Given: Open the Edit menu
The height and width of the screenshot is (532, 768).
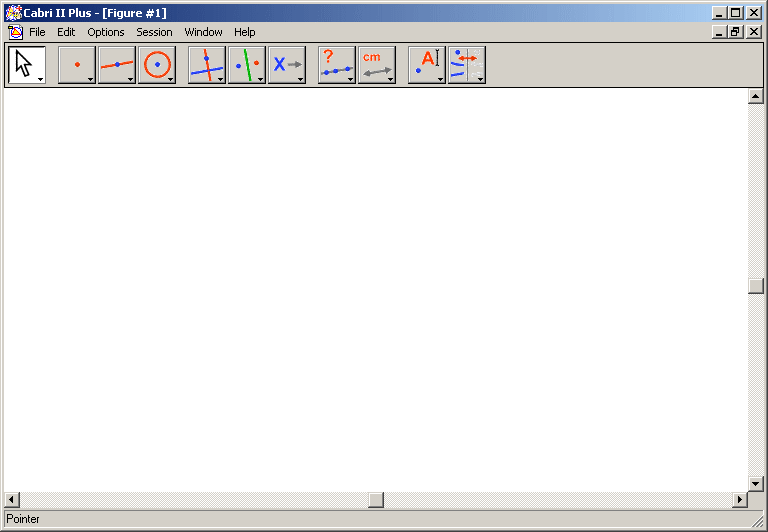Looking at the screenshot, I should pos(66,32).
